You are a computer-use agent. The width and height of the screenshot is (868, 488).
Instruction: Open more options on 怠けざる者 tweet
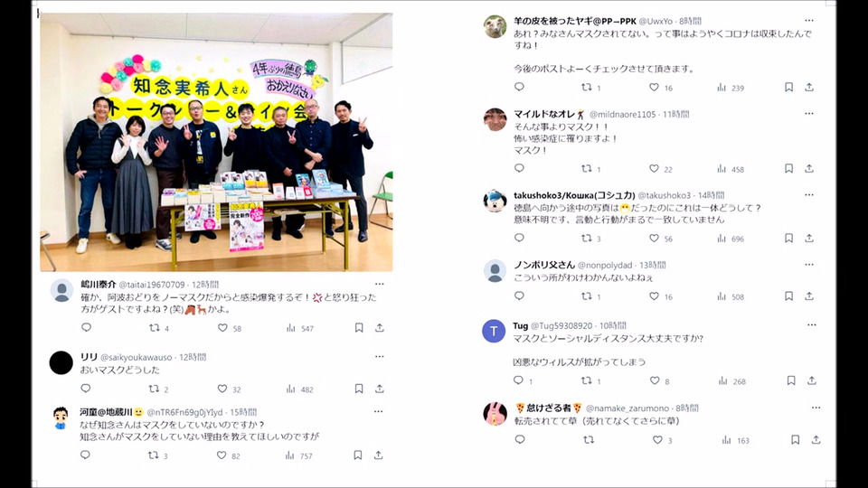pos(816,408)
